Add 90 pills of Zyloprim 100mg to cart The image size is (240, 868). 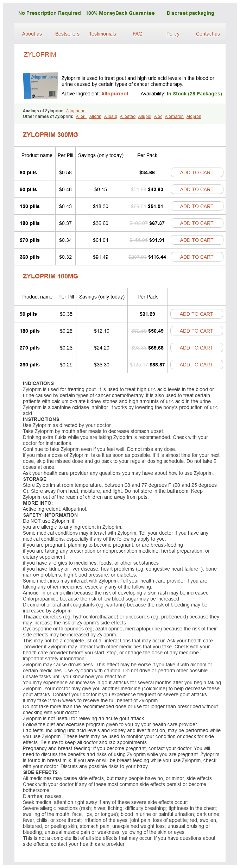[x=196, y=314]
